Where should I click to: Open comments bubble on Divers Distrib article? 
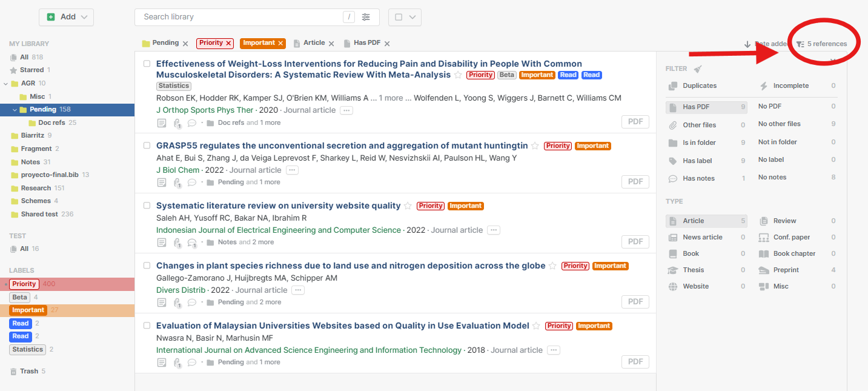[192, 302]
